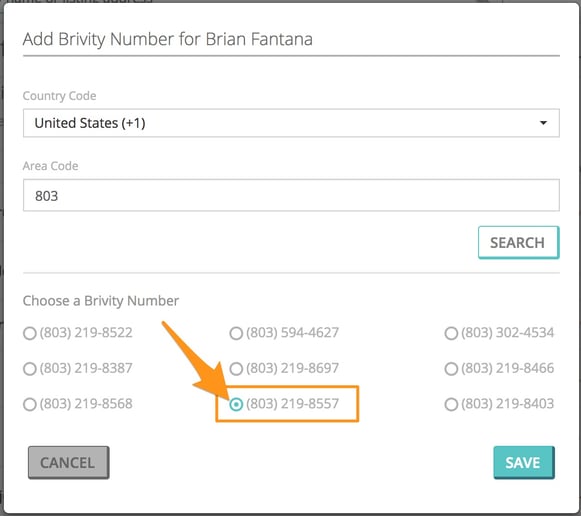Pick the (803) 219-8387 number
The height and width of the screenshot is (516, 581).
point(30,369)
